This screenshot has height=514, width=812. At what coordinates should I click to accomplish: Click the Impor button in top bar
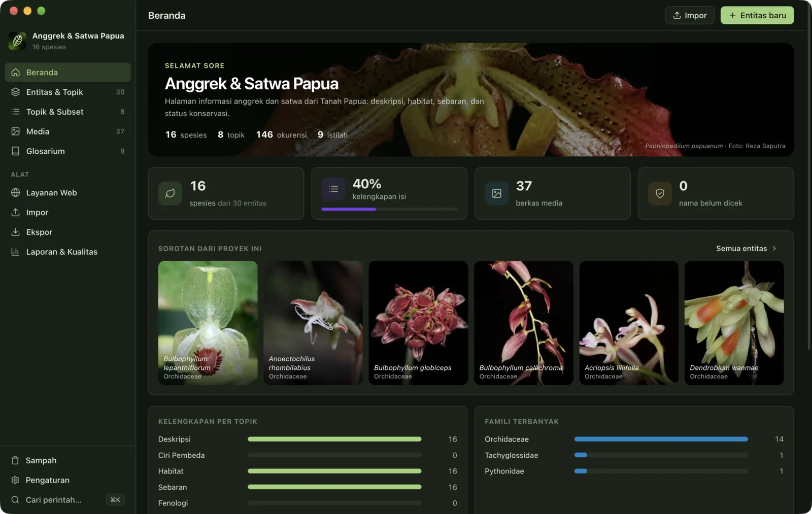click(x=690, y=15)
